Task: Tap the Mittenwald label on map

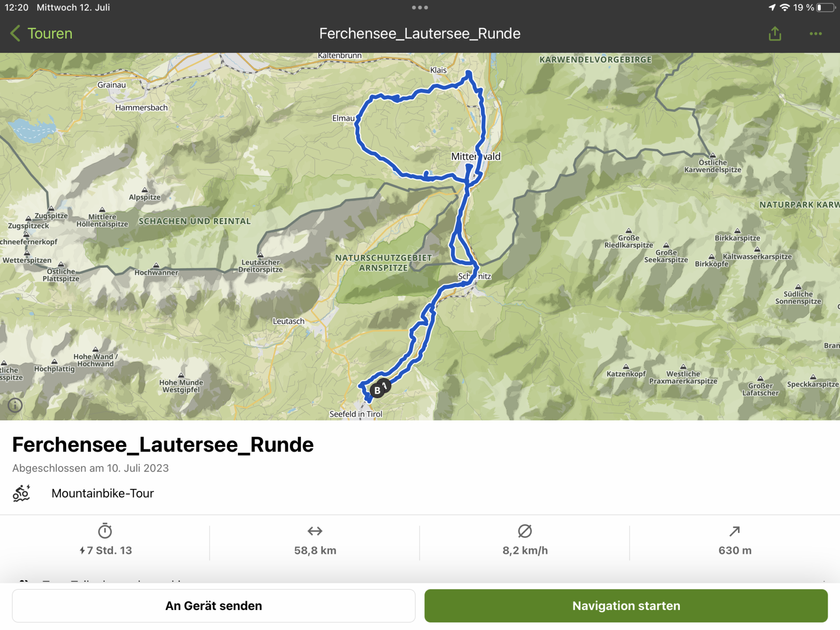Action: (x=476, y=156)
